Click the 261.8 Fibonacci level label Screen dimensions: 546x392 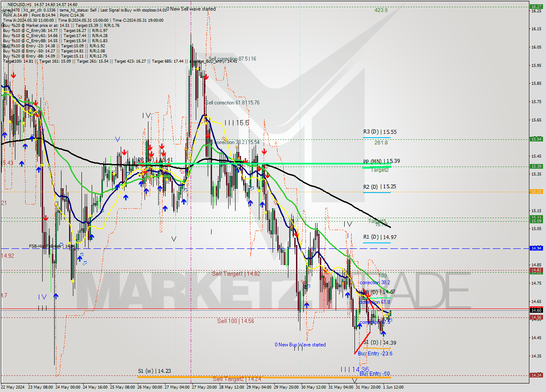[381, 143]
